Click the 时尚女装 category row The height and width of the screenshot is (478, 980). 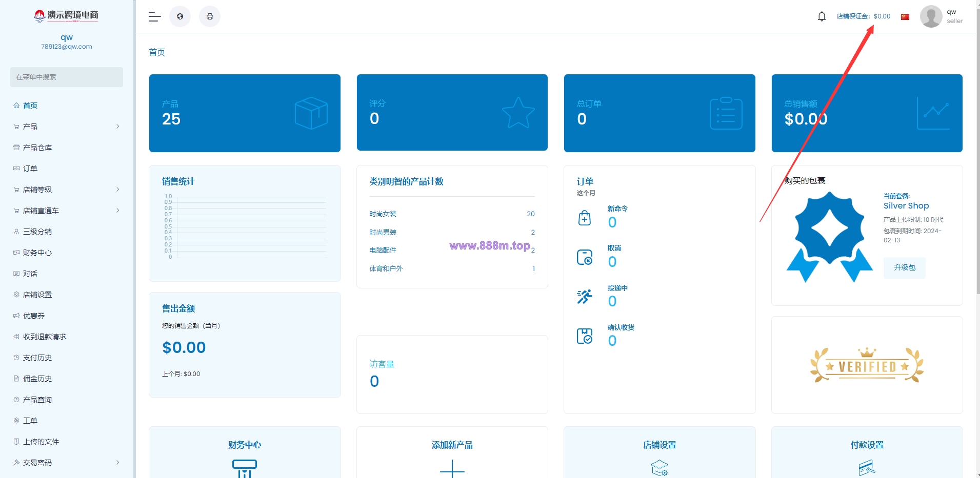pos(452,214)
